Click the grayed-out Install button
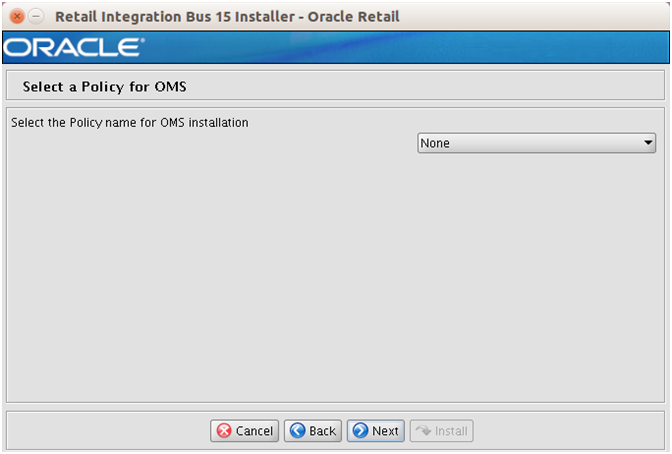672x454 pixels. coord(441,430)
